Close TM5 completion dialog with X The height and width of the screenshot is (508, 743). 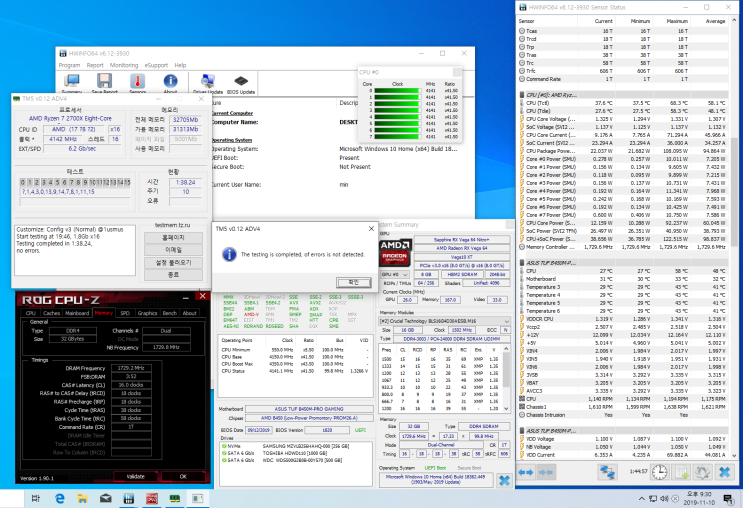371,228
